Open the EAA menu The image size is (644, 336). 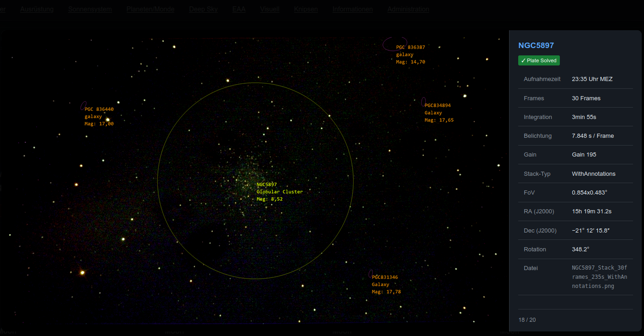(239, 9)
